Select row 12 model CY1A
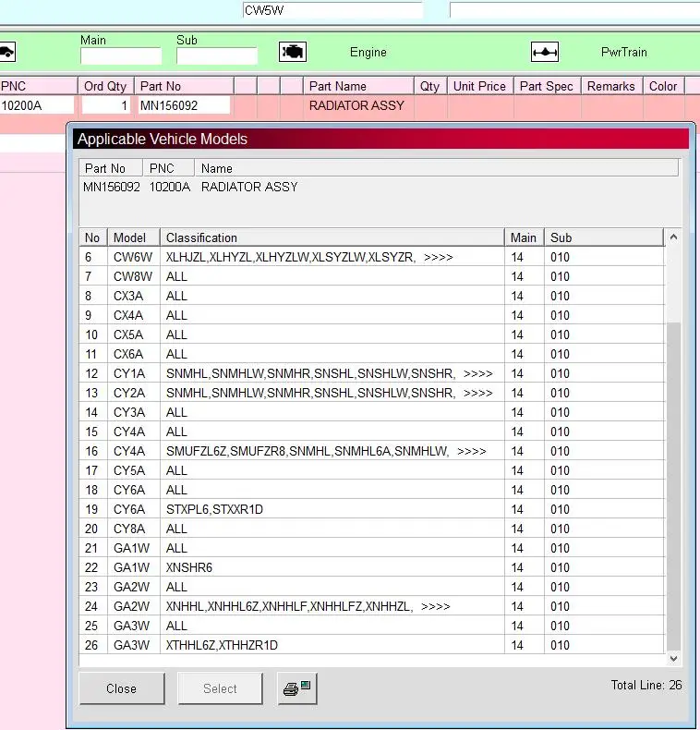Image resolution: width=700 pixels, height=730 pixels. coord(371,373)
